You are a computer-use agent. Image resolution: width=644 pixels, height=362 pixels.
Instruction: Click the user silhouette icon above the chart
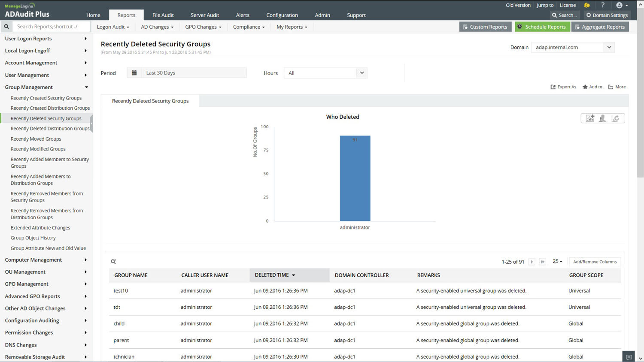coord(602,118)
